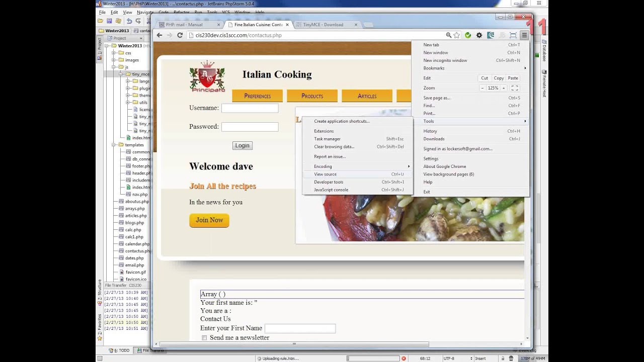
Task: Collapse the templates folder node
Action: [x=114, y=145]
